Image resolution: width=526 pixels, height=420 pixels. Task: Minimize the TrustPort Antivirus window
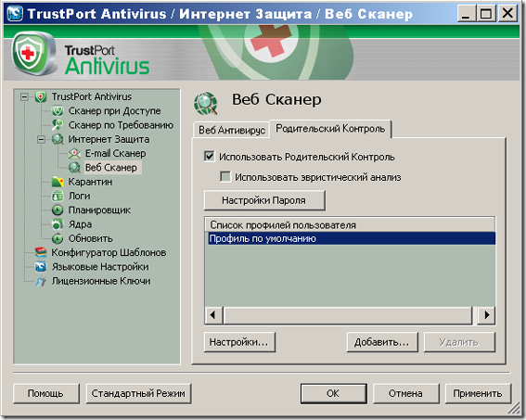click(466, 14)
